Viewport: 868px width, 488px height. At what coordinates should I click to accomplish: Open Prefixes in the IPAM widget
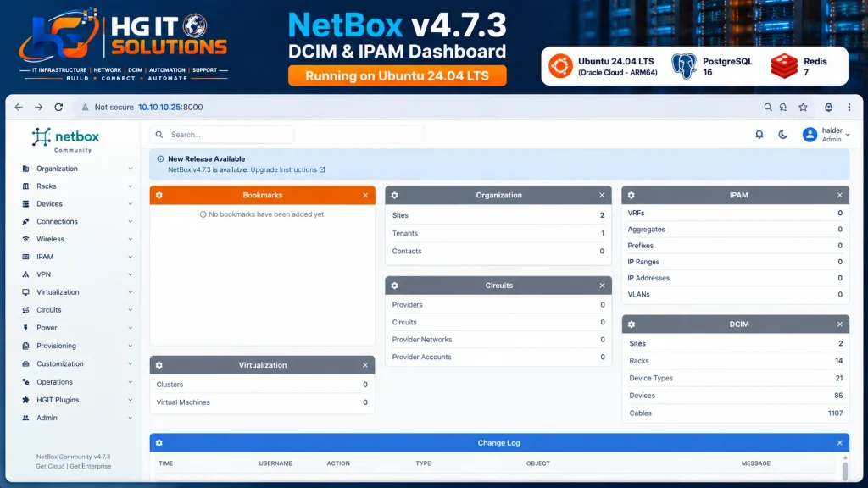tap(641, 246)
